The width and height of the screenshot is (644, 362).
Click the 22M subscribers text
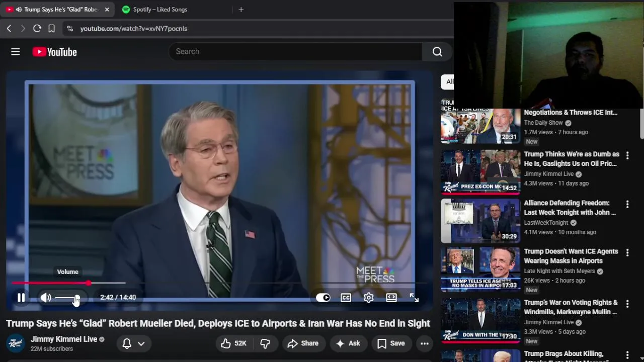tap(52, 349)
